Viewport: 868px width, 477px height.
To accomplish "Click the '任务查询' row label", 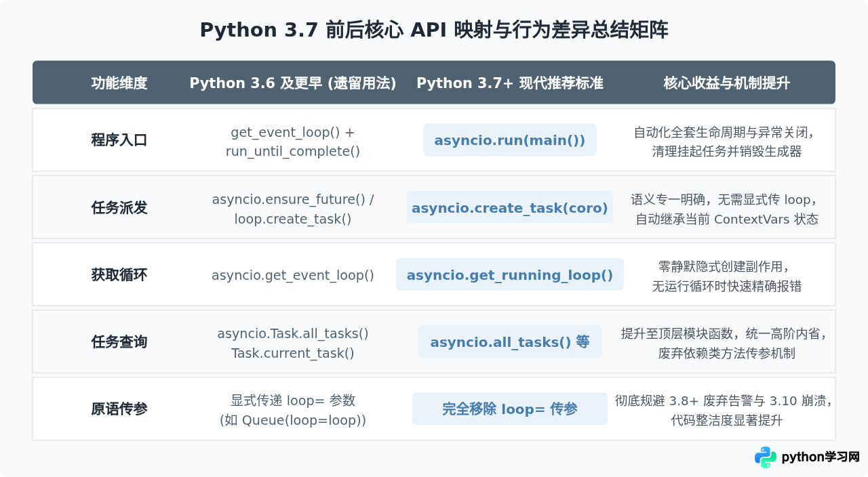I will pyautogui.click(x=119, y=342).
